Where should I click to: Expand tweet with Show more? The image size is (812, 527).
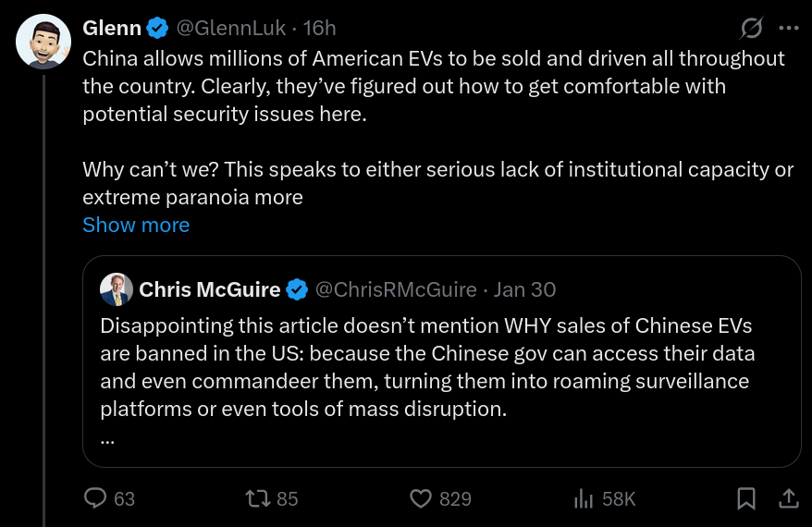point(136,225)
